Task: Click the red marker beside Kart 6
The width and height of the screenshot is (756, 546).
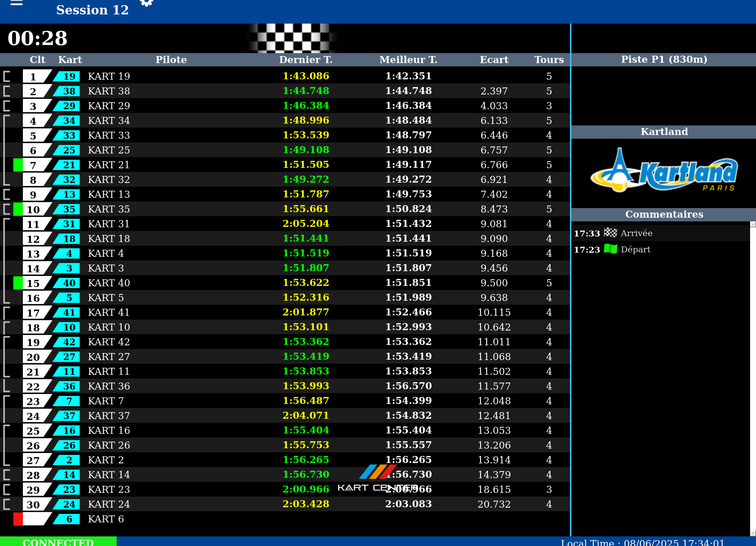Action: [18, 519]
